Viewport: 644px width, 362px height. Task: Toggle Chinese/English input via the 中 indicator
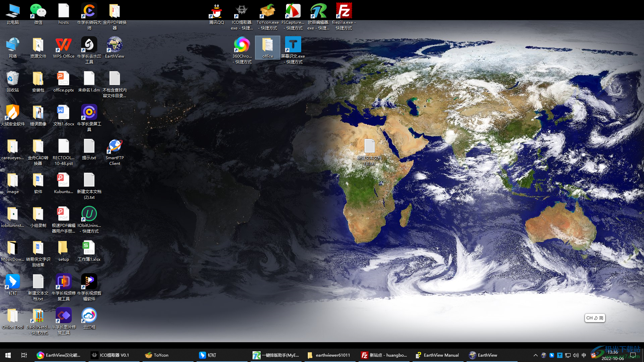(x=584, y=355)
